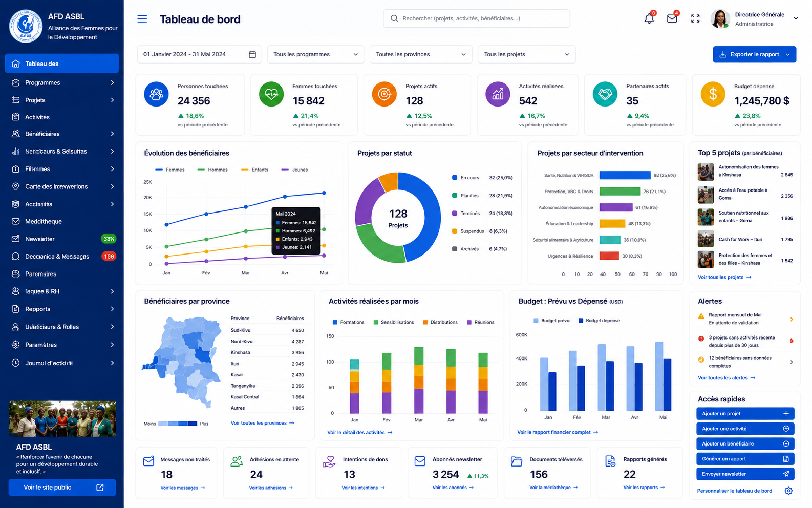This screenshot has width=812, height=508.
Task: Toggle fullscreen mode icon
Action: 695,18
